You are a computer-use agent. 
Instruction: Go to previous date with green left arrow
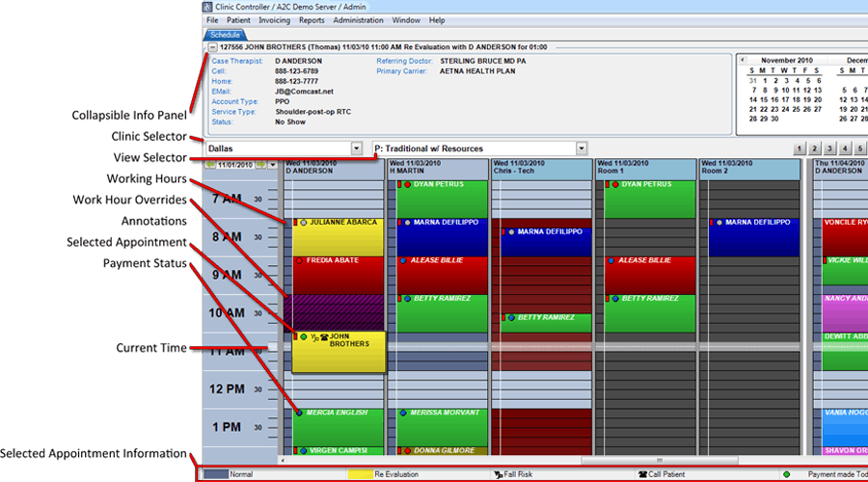click(x=210, y=165)
